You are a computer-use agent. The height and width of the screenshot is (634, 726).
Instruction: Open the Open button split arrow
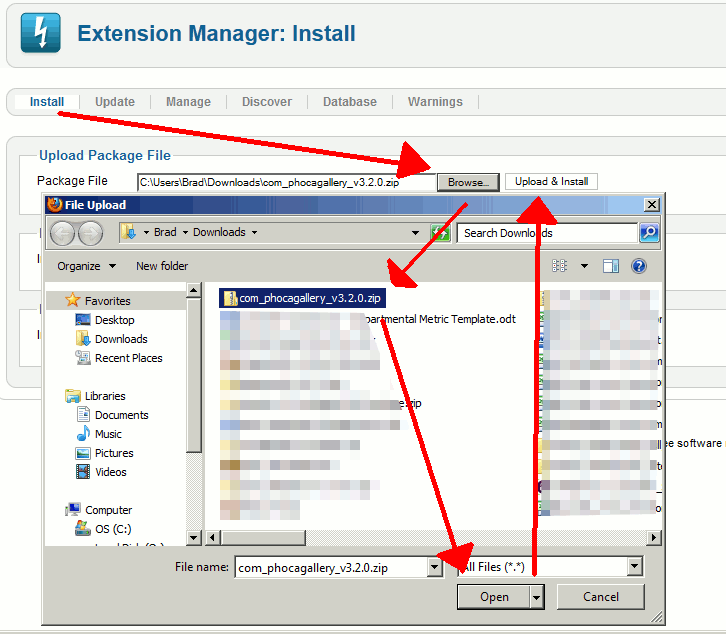pos(536,597)
